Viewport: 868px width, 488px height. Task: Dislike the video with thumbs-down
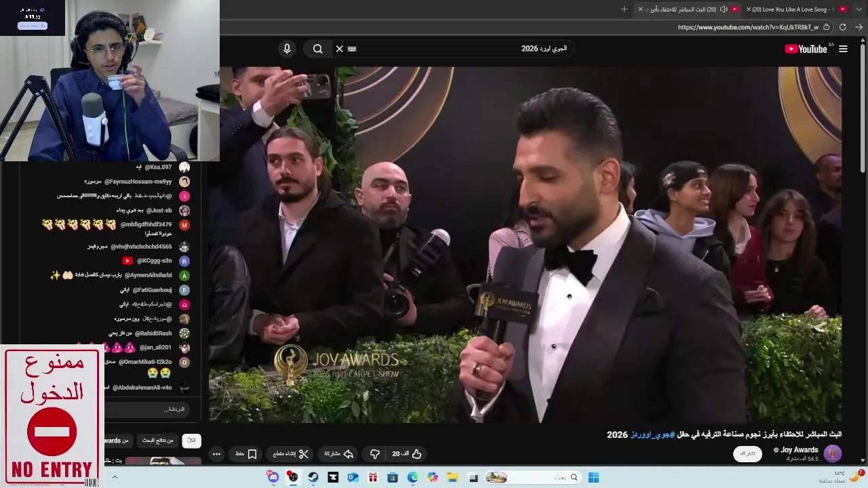[375, 453]
